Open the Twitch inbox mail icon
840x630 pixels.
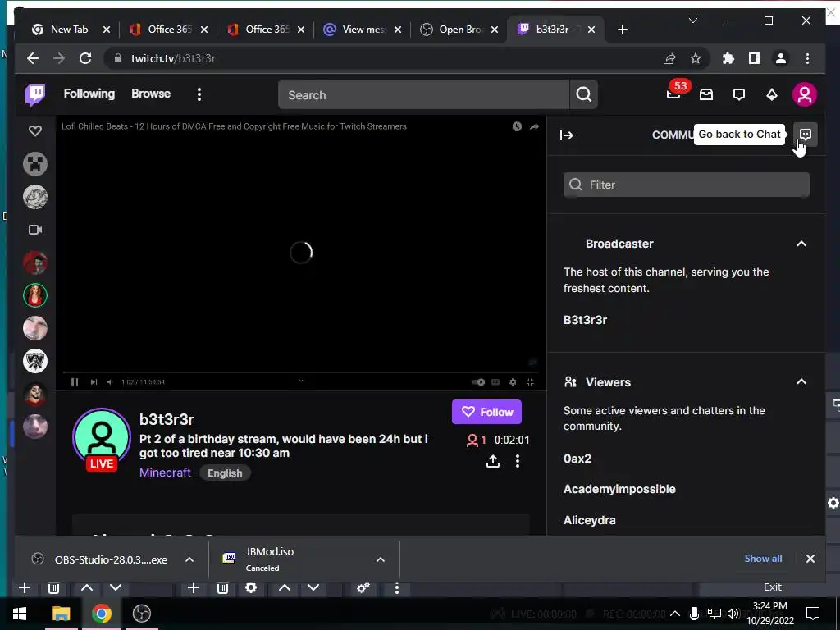click(706, 95)
